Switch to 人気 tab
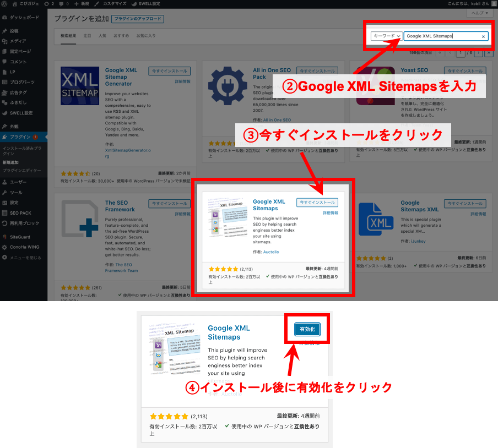The width and height of the screenshot is (498, 448). pos(102,36)
